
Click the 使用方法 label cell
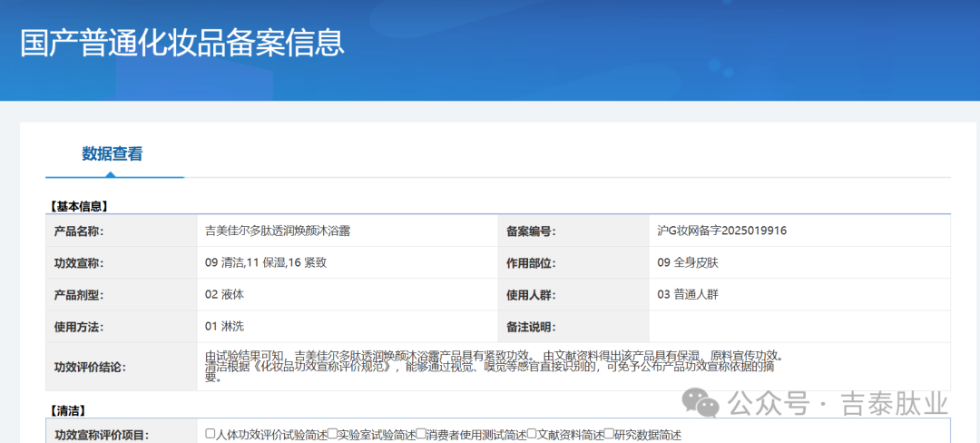click(122, 327)
